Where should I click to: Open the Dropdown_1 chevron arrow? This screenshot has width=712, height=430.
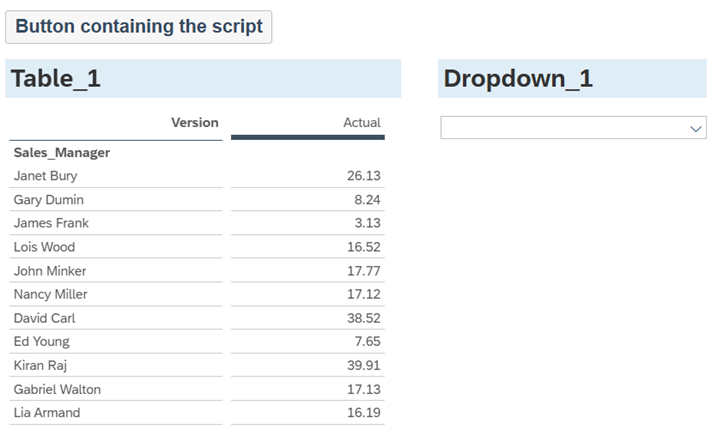696,129
